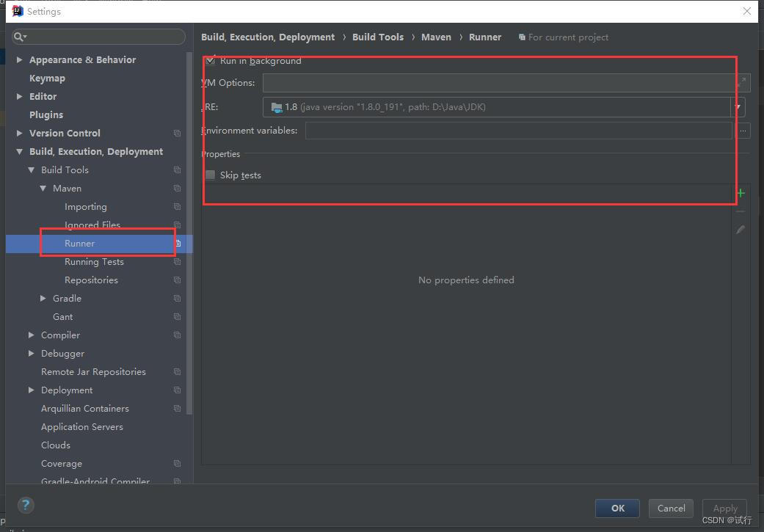Screen dimensions: 764x532
Task: Open the Ignored Files settings page
Action: click(92, 225)
